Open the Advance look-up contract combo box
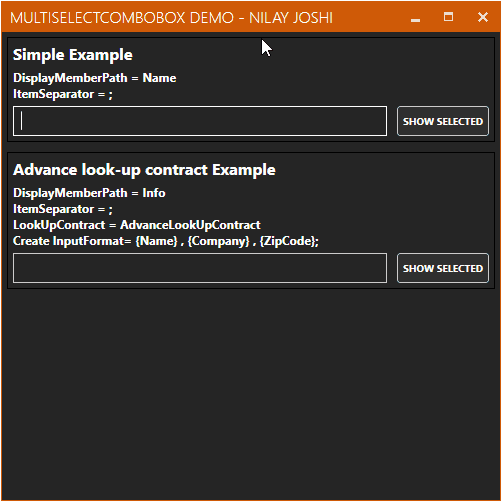The image size is (502, 502). point(200,268)
